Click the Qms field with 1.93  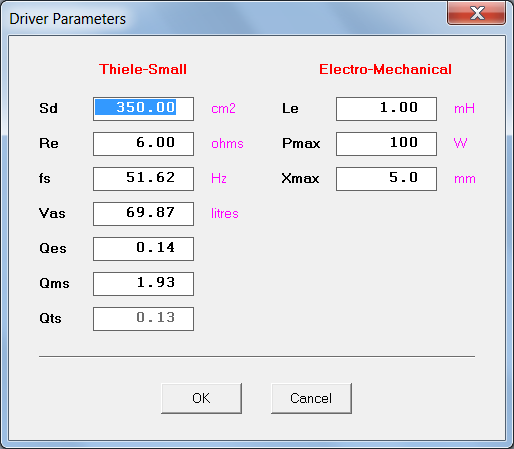coord(143,284)
